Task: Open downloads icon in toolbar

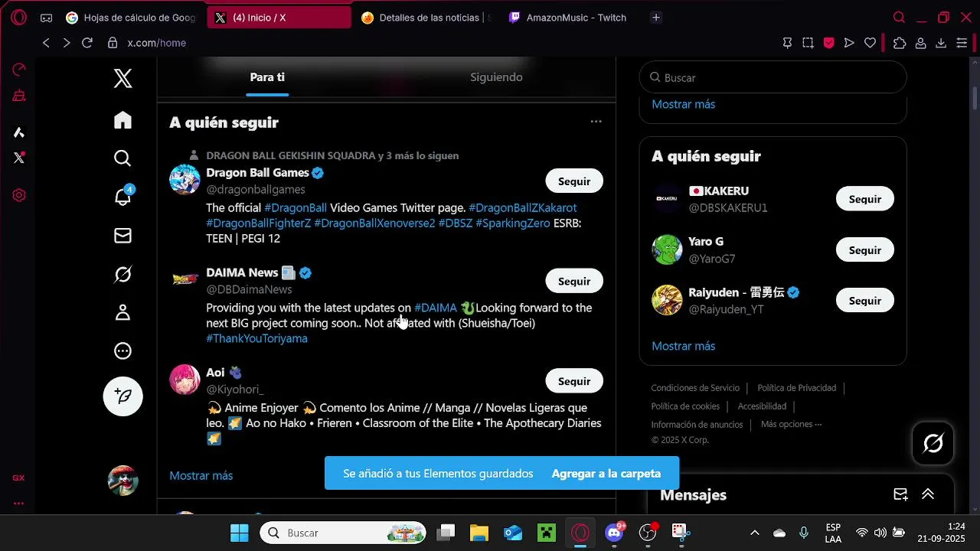Action: 941,43
